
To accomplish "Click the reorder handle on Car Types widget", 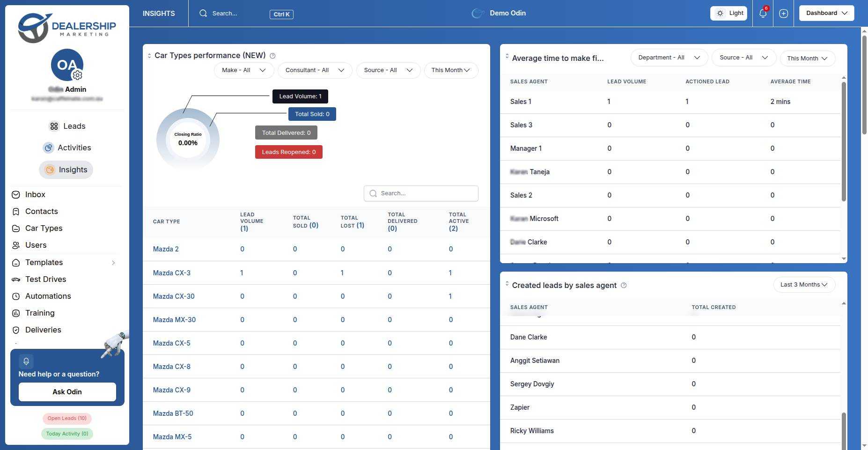I will point(149,56).
